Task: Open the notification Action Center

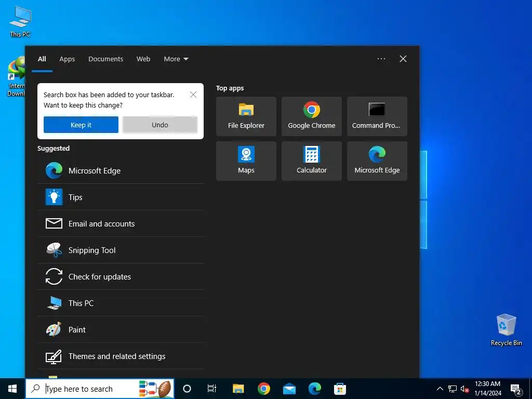Action: tap(516, 389)
